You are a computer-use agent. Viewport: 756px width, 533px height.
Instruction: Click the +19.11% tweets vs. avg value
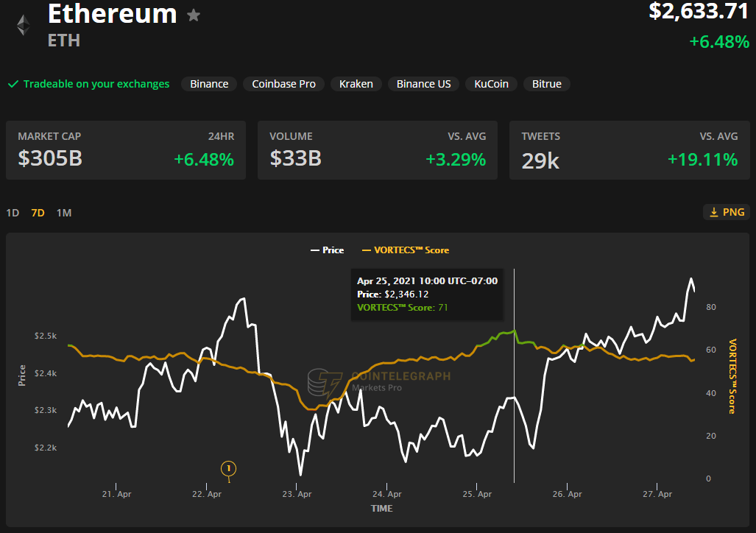tap(702, 160)
